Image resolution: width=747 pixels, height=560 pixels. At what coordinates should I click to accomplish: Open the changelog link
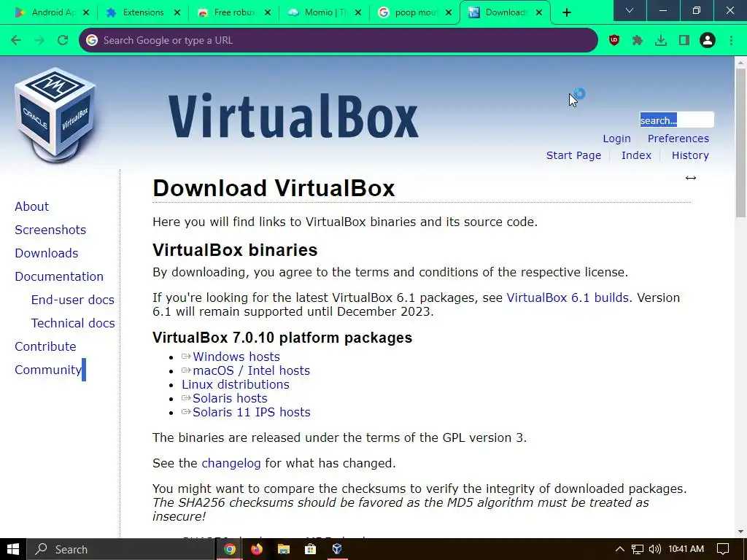point(231,463)
